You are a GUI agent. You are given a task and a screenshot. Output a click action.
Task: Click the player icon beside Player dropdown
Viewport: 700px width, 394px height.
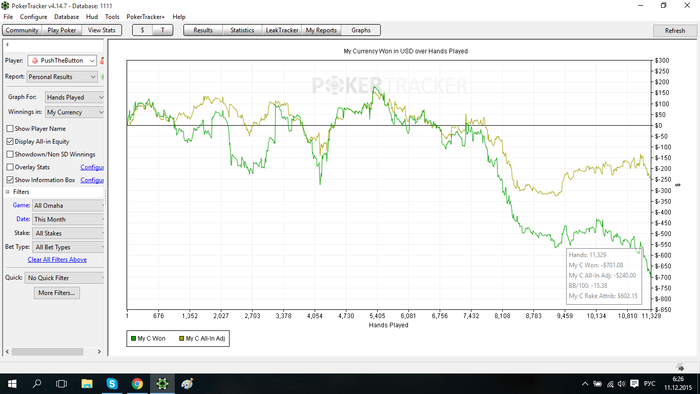click(x=102, y=61)
